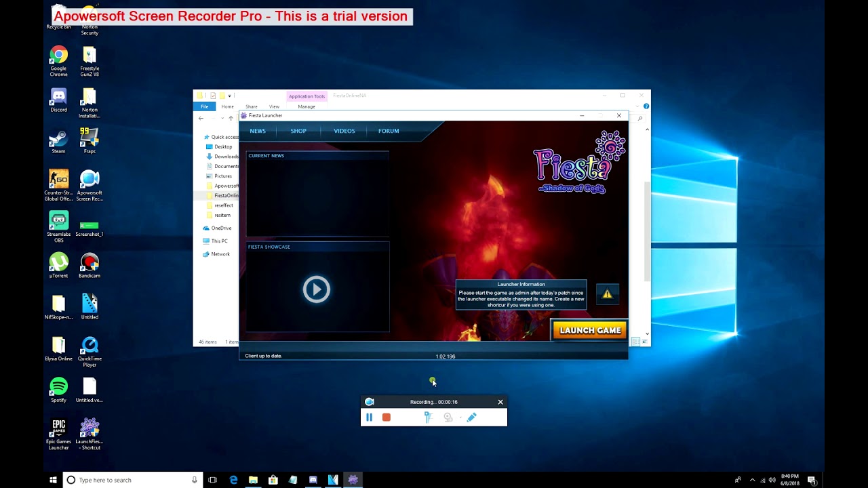Select the Epic Games Launcher desktop icon
The width and height of the screenshot is (868, 488).
pyautogui.click(x=58, y=434)
